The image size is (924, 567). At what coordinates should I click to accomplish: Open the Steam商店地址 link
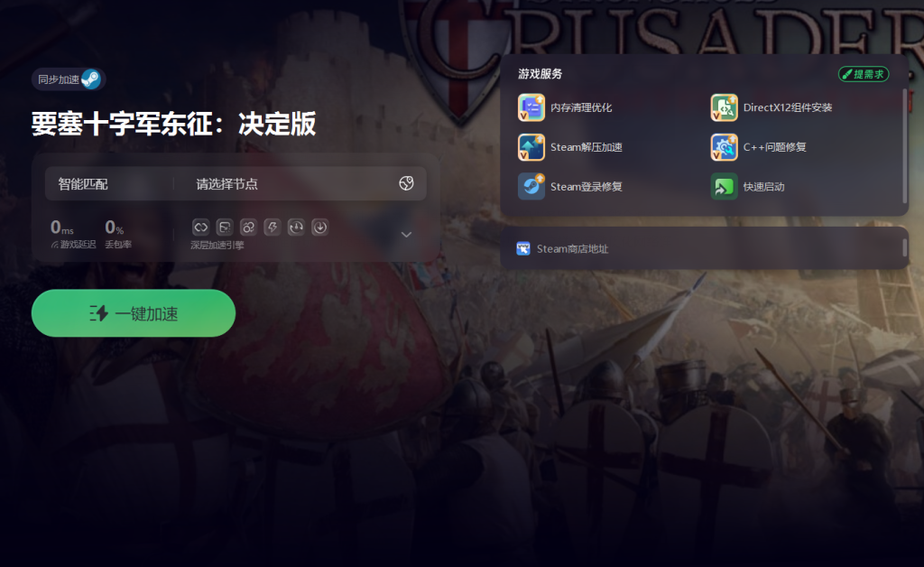coord(562,248)
